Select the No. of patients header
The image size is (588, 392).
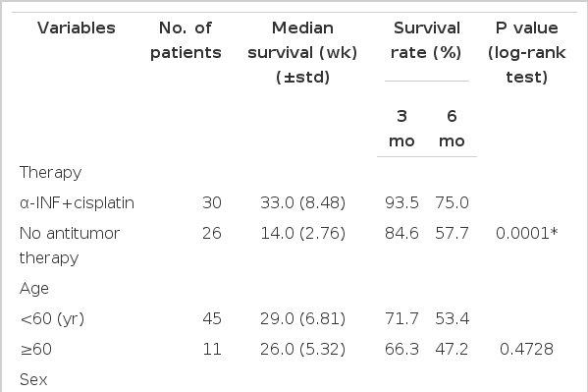point(186,40)
